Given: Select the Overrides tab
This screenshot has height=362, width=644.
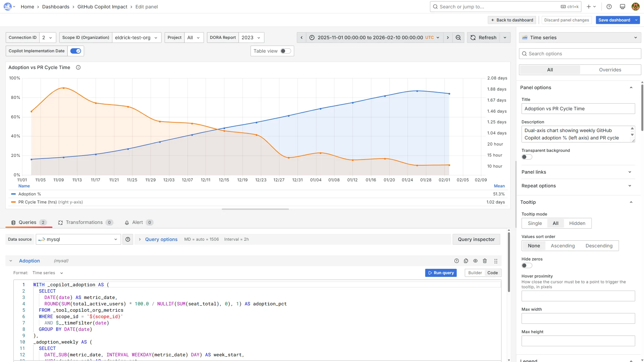Looking at the screenshot, I should point(610,70).
